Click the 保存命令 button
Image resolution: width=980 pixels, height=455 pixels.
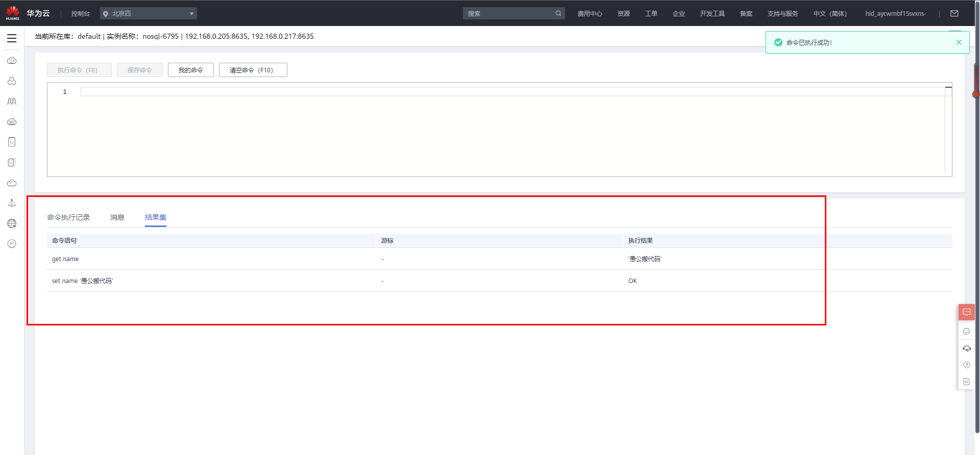pyautogui.click(x=140, y=70)
